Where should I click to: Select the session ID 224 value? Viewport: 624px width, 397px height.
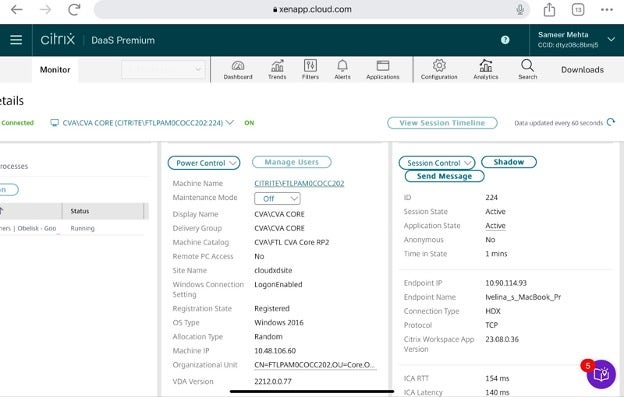[x=491, y=197]
